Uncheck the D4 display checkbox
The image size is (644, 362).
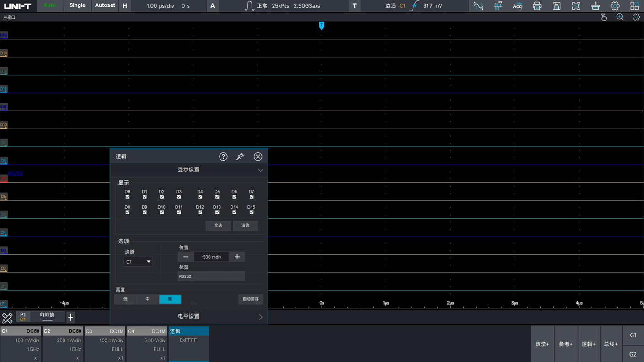click(200, 197)
